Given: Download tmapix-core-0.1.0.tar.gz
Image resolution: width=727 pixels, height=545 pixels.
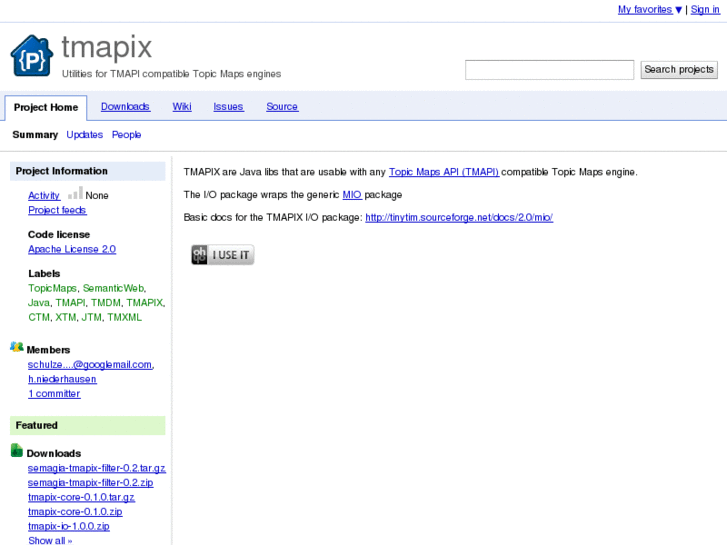Looking at the screenshot, I should point(81,497).
